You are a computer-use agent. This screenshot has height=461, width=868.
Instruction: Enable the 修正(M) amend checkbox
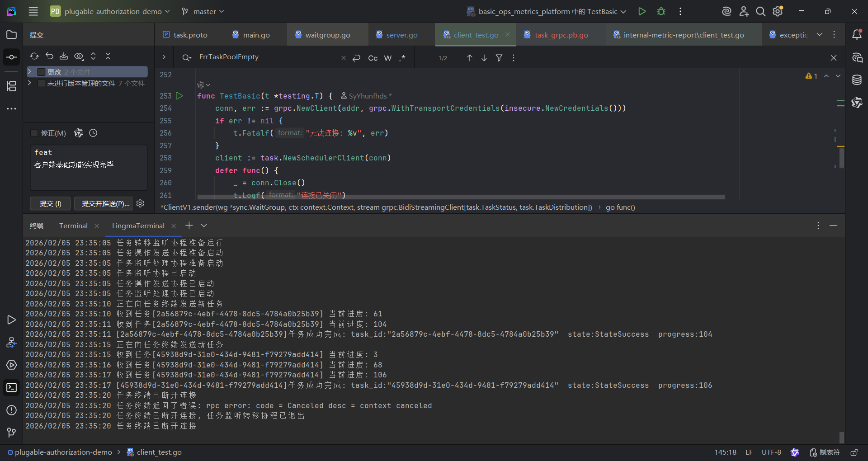point(34,133)
